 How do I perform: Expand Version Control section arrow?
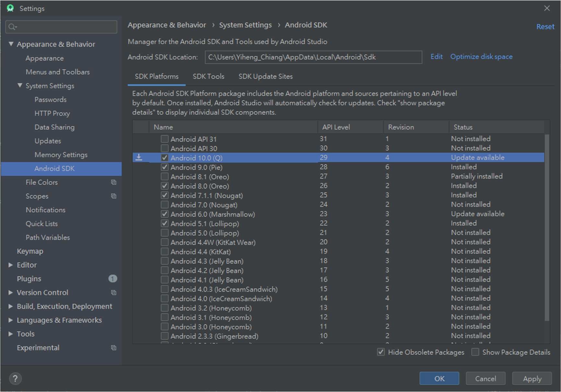pyautogui.click(x=11, y=293)
